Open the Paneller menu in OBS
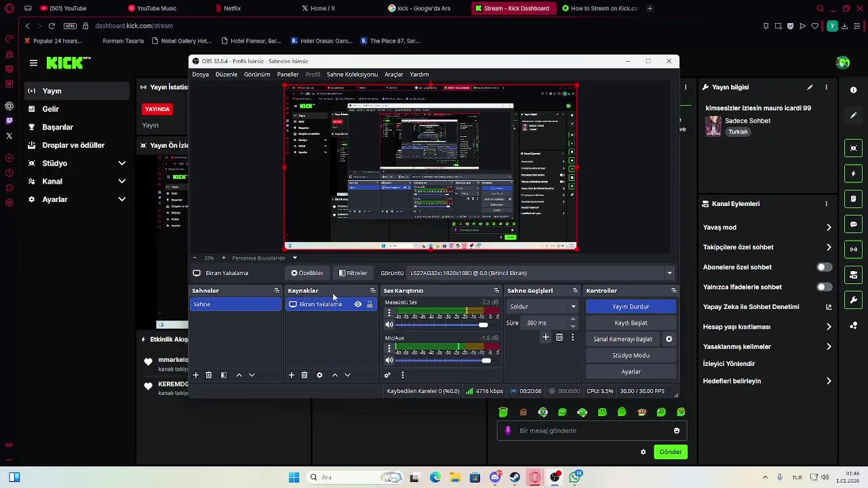 [x=288, y=75]
